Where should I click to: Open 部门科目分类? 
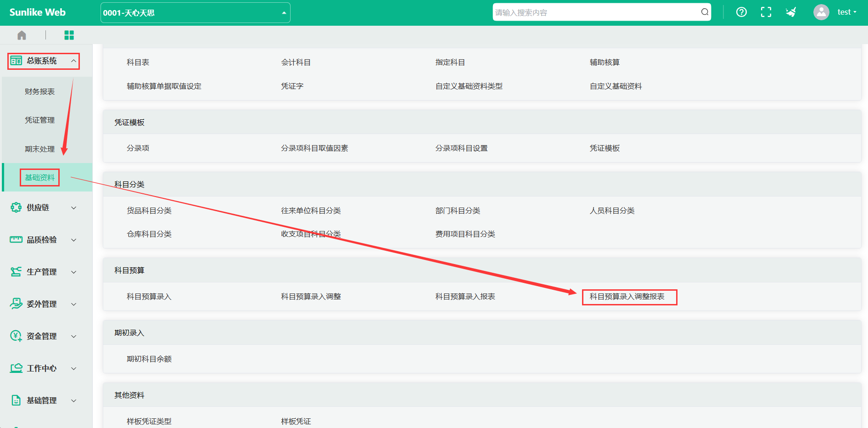click(x=458, y=211)
